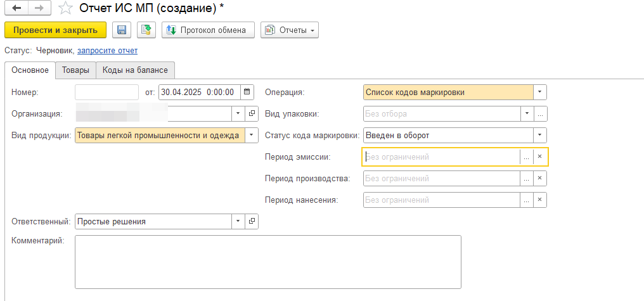Screen dimensions: 644x301
Task: Click the forward navigation arrow
Action: point(39,8)
